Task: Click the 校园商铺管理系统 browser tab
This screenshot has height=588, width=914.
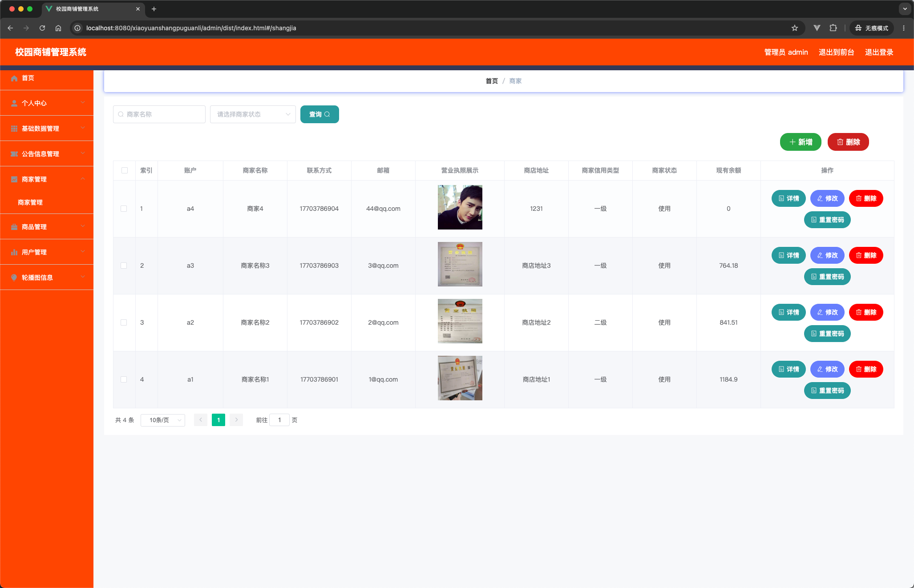Action: (93, 9)
